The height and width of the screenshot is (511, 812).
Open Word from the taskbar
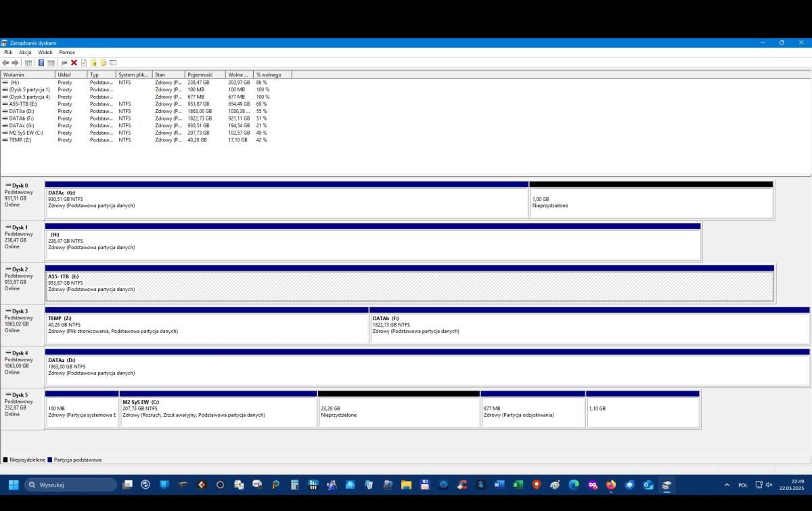click(499, 485)
